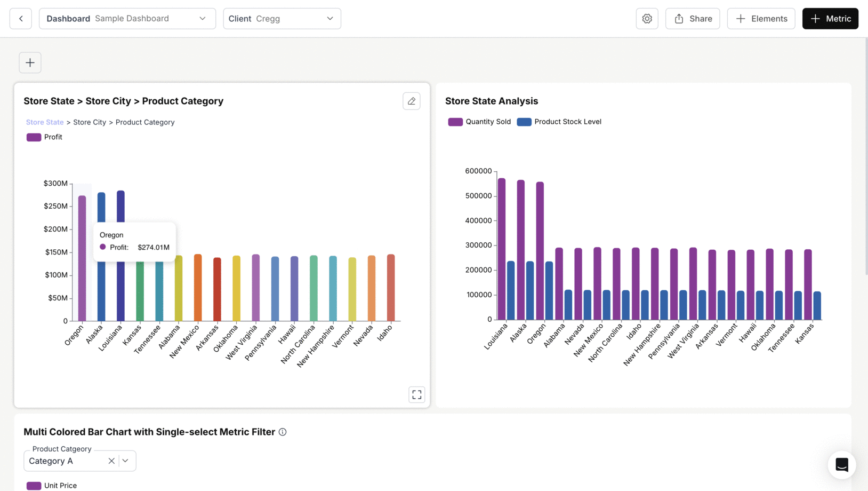Clear the Category A filter selection
The width and height of the screenshot is (868, 491).
click(111, 461)
